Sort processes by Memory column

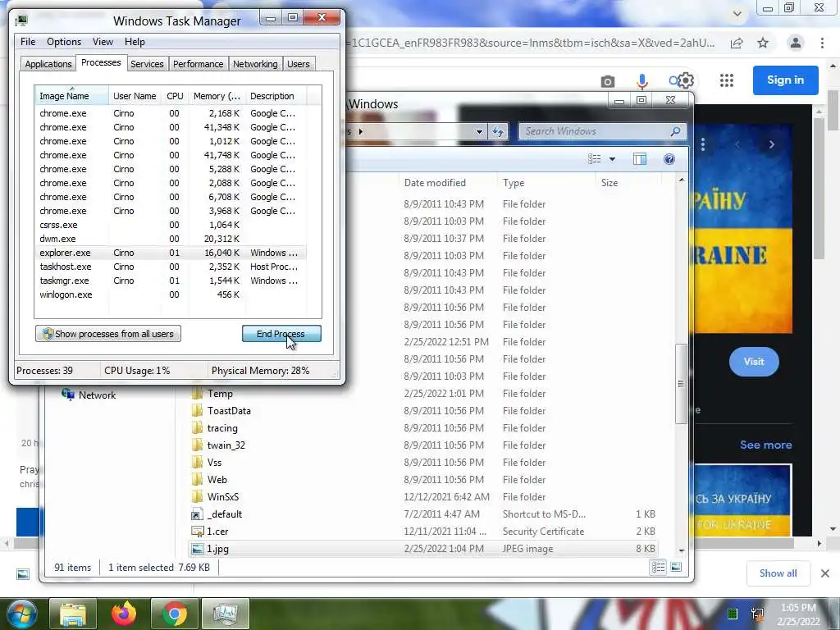[217, 96]
